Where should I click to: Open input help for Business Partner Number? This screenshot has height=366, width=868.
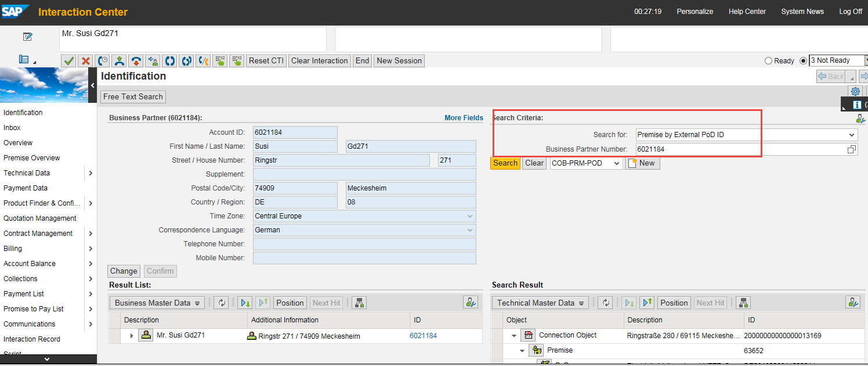click(x=852, y=149)
